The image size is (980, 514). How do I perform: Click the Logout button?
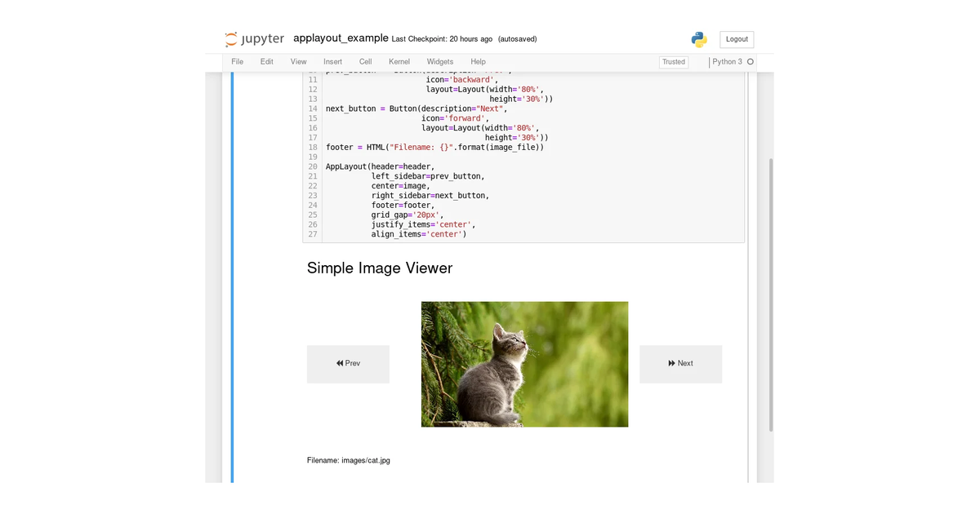tap(737, 39)
